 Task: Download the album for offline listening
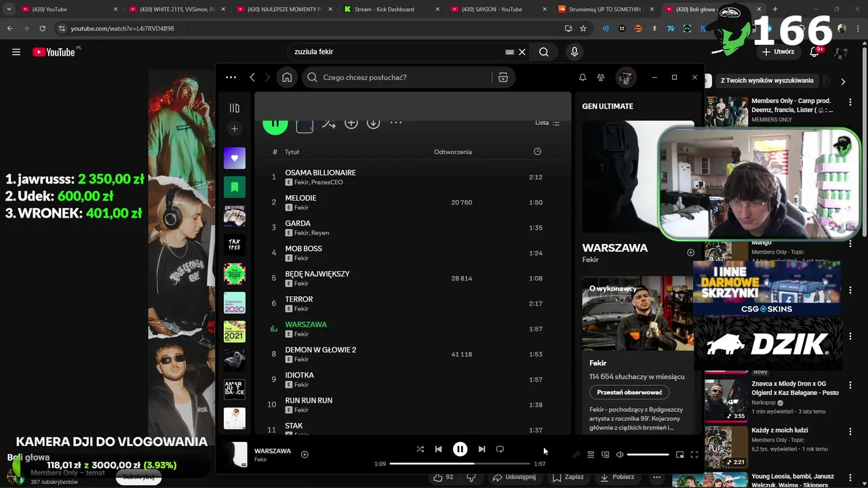pos(373,123)
